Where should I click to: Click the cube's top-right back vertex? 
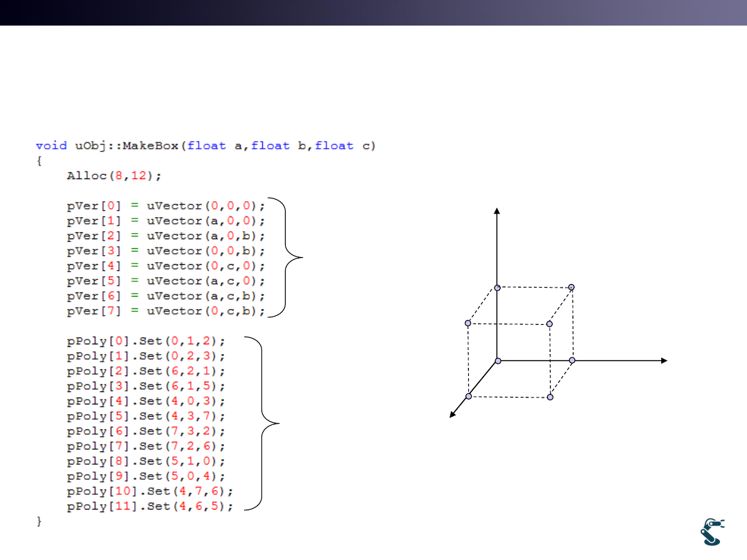(571, 287)
